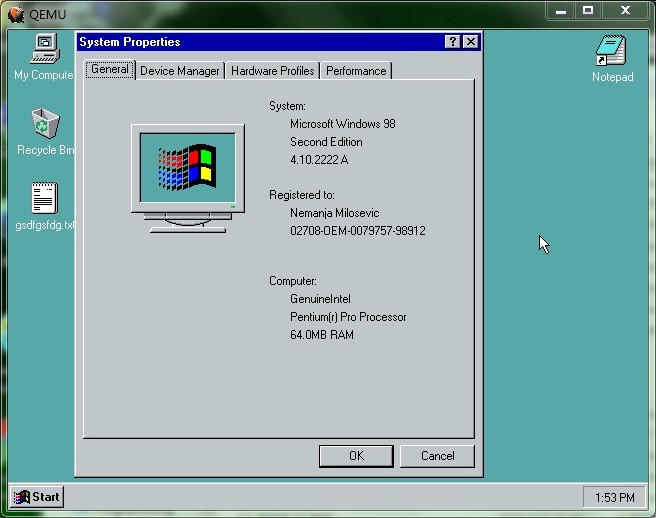The image size is (656, 518).
Task: Click the version 4.10.2222 A text
Action: click(x=319, y=160)
